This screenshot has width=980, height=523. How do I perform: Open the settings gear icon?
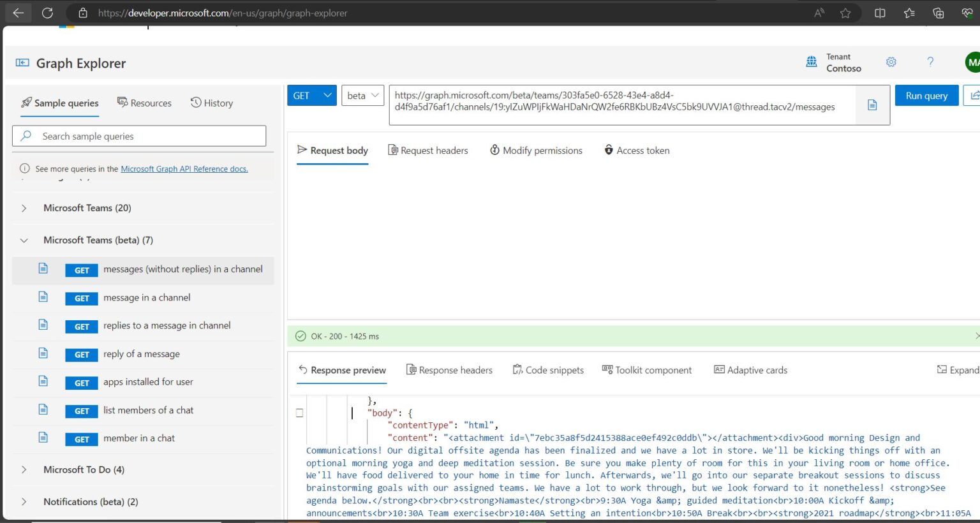(891, 62)
